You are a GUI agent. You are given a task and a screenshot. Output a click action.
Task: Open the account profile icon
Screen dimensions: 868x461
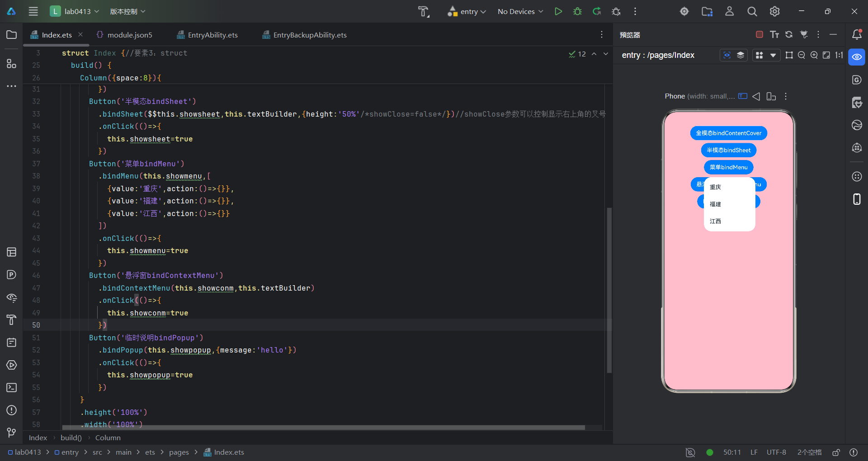click(730, 11)
